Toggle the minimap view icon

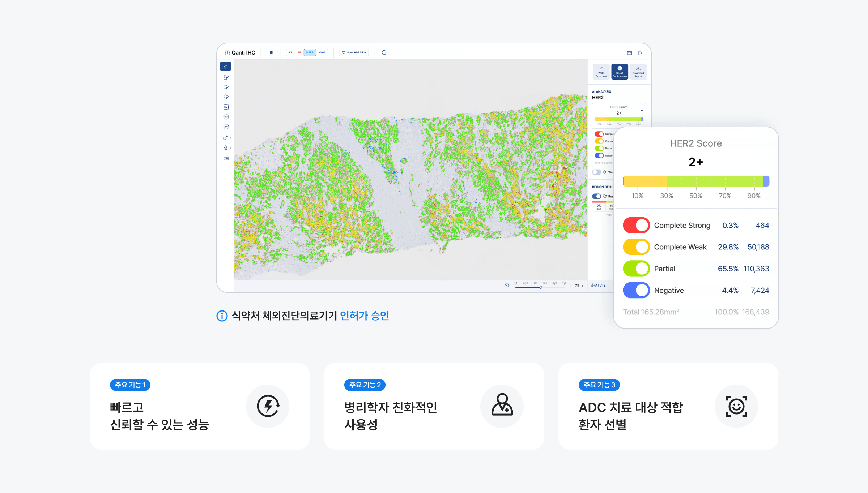(x=226, y=158)
